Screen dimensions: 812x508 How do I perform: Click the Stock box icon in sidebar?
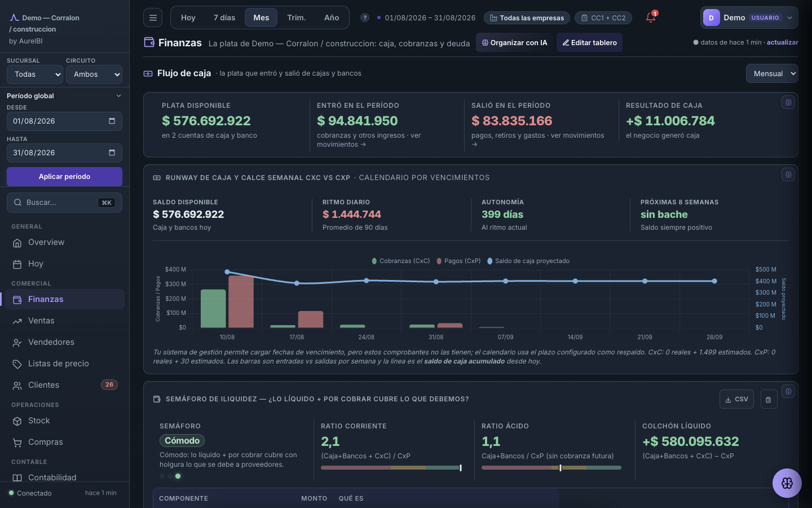tap(17, 421)
